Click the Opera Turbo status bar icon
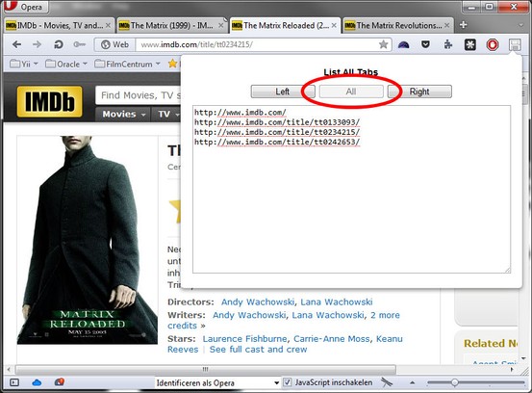 click(60, 382)
